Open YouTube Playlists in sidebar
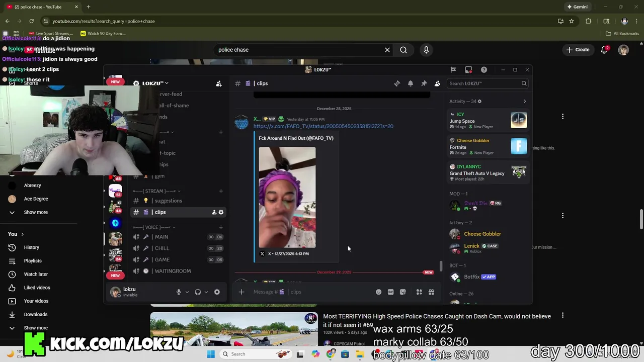 33,261
